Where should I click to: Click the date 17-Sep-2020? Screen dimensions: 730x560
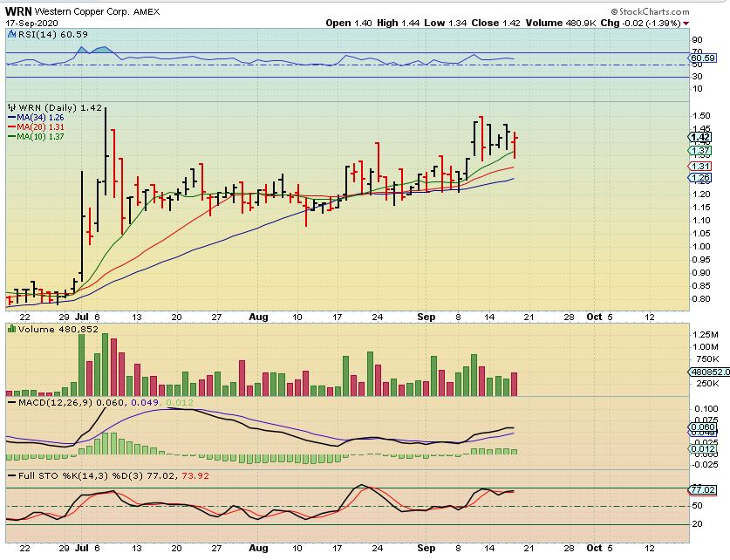pyautogui.click(x=31, y=23)
